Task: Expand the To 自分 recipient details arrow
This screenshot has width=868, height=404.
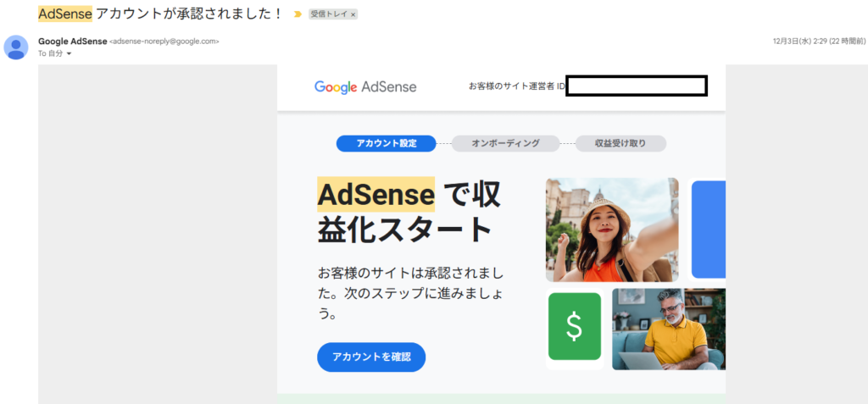Action: click(x=70, y=53)
